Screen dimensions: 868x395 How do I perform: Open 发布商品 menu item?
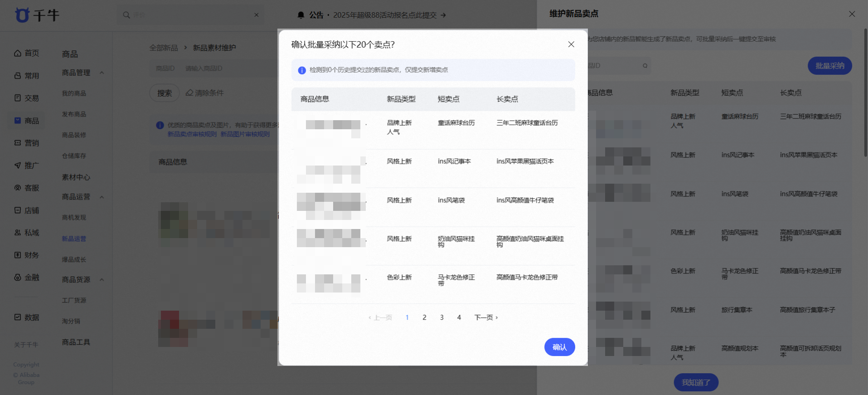click(x=74, y=114)
